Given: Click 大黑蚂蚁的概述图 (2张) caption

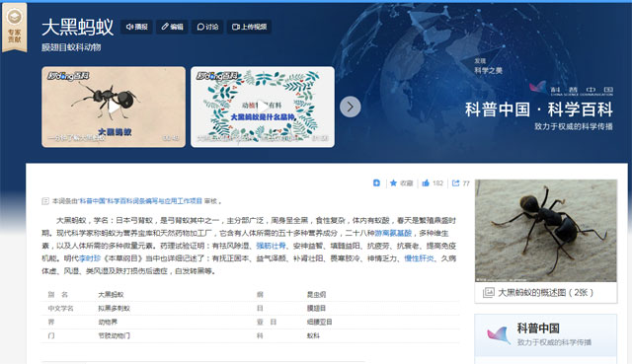Looking at the screenshot, I should coord(545,293).
